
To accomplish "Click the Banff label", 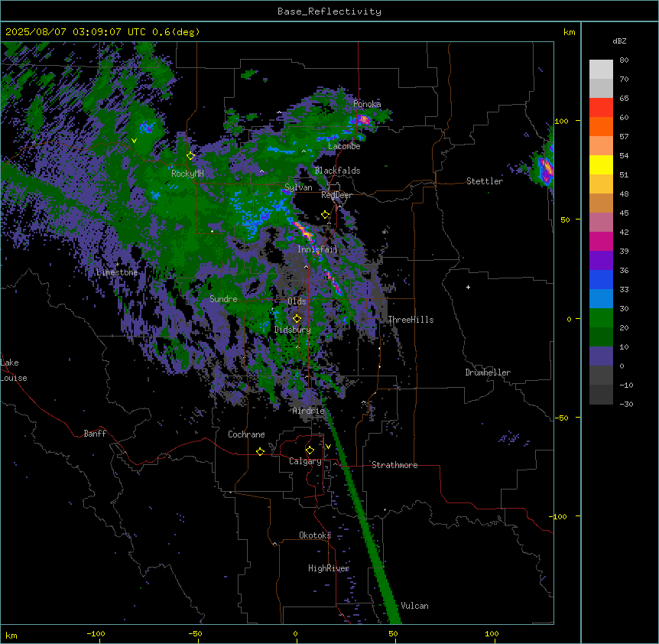I will point(95,434).
